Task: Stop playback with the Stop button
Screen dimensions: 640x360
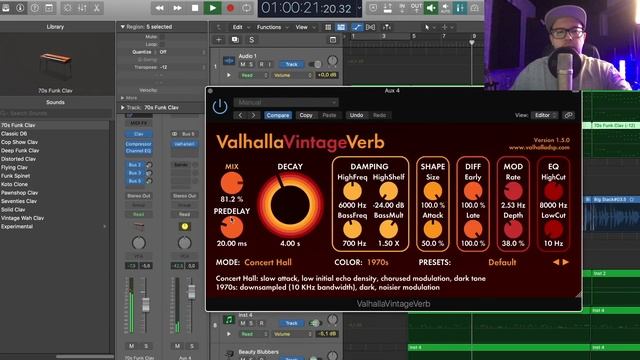Action: pos(195,8)
